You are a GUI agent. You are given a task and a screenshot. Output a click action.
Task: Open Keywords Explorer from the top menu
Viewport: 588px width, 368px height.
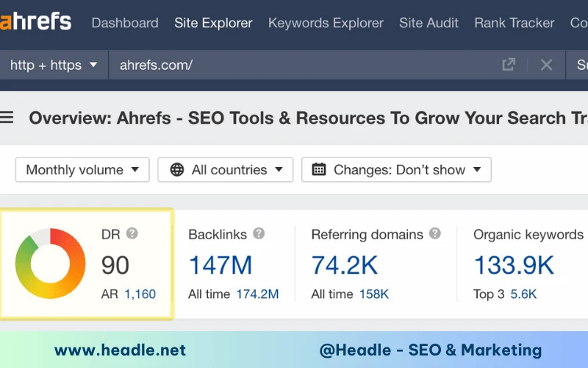coord(326,23)
